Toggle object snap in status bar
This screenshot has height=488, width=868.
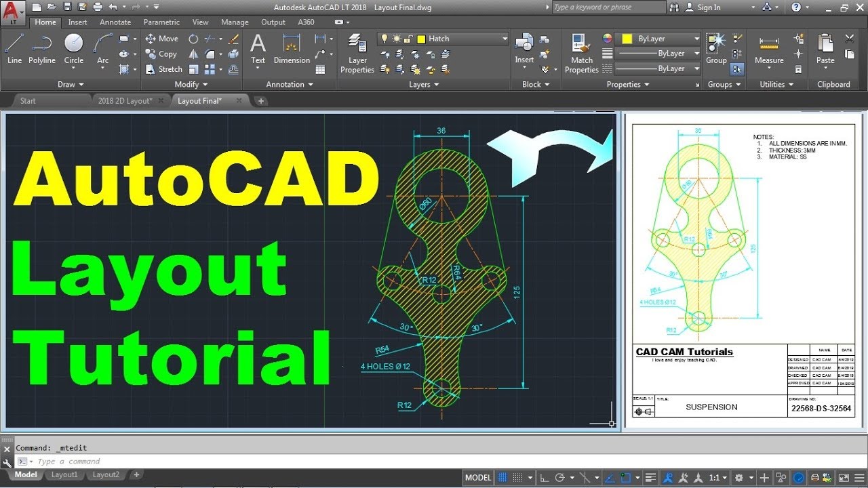click(625, 478)
